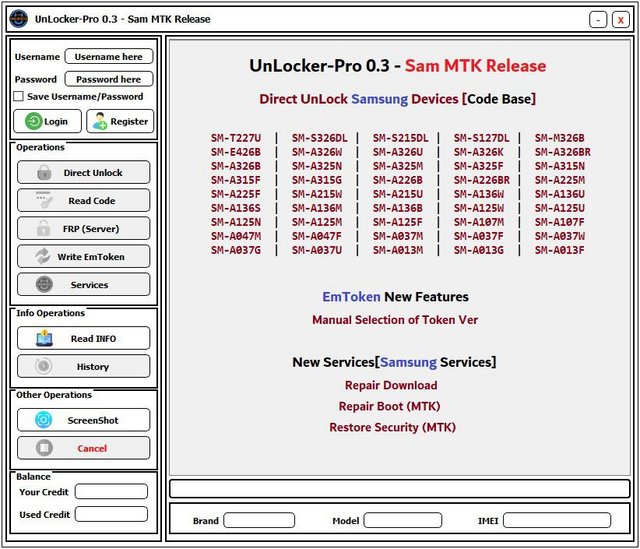This screenshot has height=549, width=640.
Task: Click the Direct UnLock Samsung Devices heading
Action: [397, 99]
